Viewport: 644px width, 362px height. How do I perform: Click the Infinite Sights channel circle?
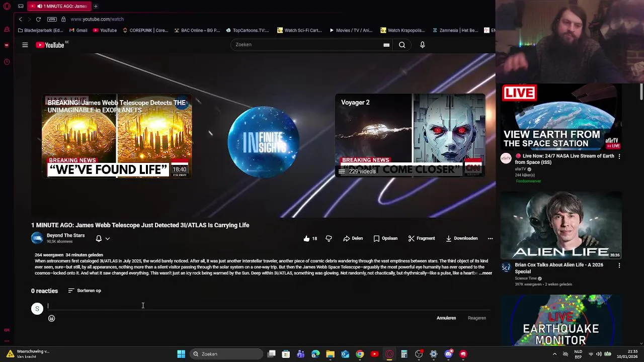click(x=264, y=142)
